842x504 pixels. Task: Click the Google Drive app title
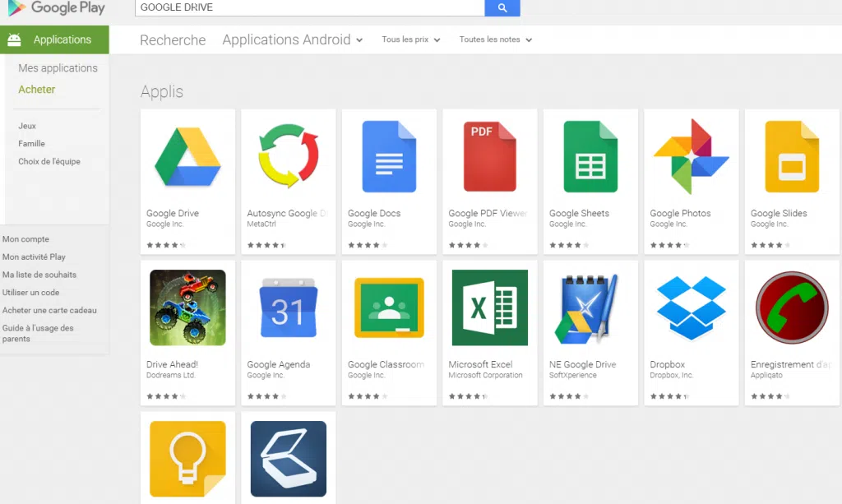pos(173,213)
